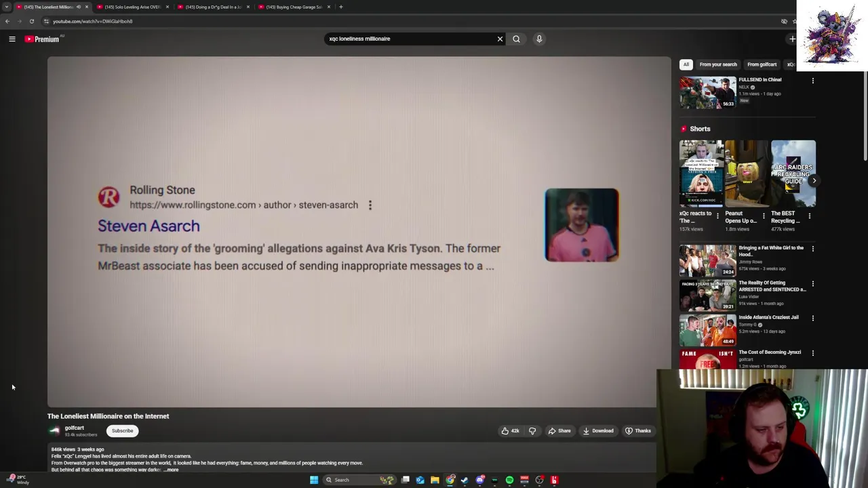Image resolution: width=868 pixels, height=488 pixels.
Task: Open 'The Cost of Becoming Jynxzi' video
Action: (x=707, y=359)
